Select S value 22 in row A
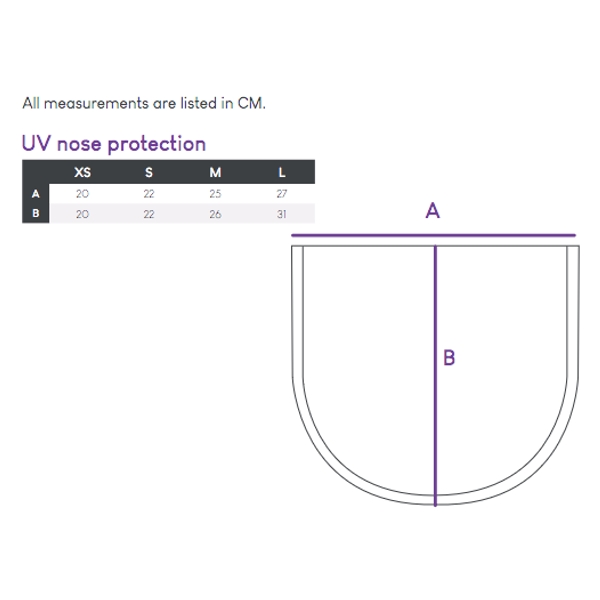The image size is (600, 600). pos(149,194)
